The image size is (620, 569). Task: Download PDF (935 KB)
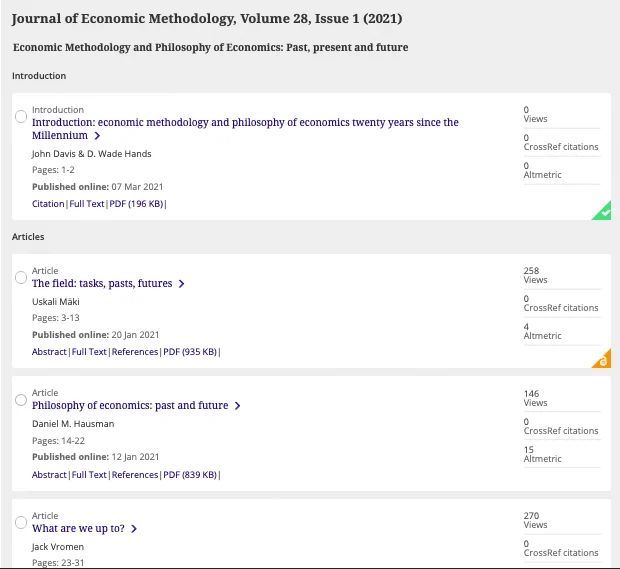(x=190, y=352)
